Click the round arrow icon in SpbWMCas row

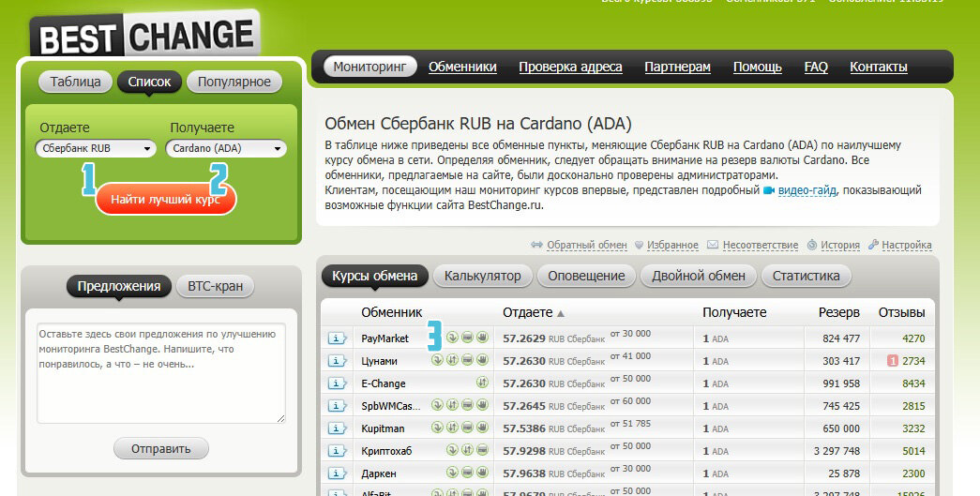click(438, 405)
